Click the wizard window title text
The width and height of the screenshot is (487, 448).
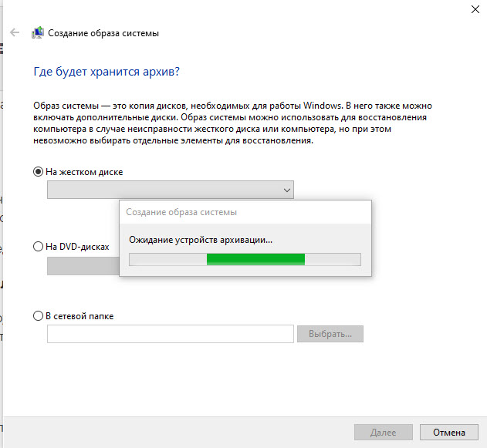point(104,33)
